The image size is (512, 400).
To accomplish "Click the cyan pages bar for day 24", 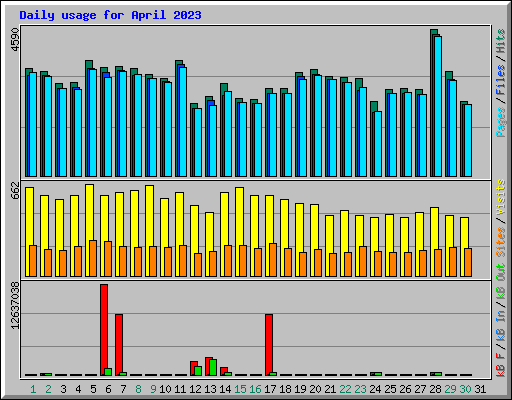I will point(378,144).
